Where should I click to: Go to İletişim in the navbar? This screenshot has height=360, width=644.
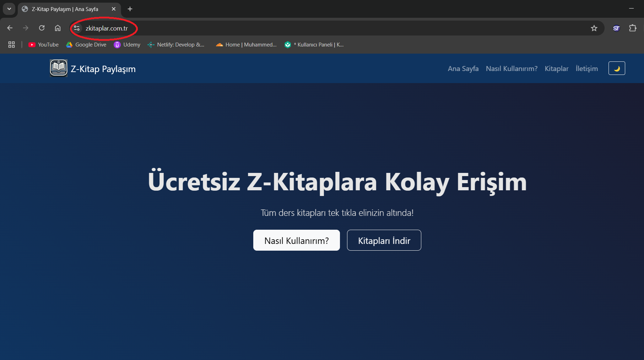coord(586,69)
